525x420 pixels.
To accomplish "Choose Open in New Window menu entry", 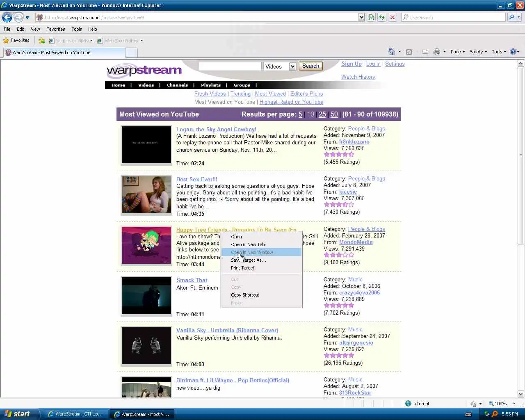I will click(261, 252).
